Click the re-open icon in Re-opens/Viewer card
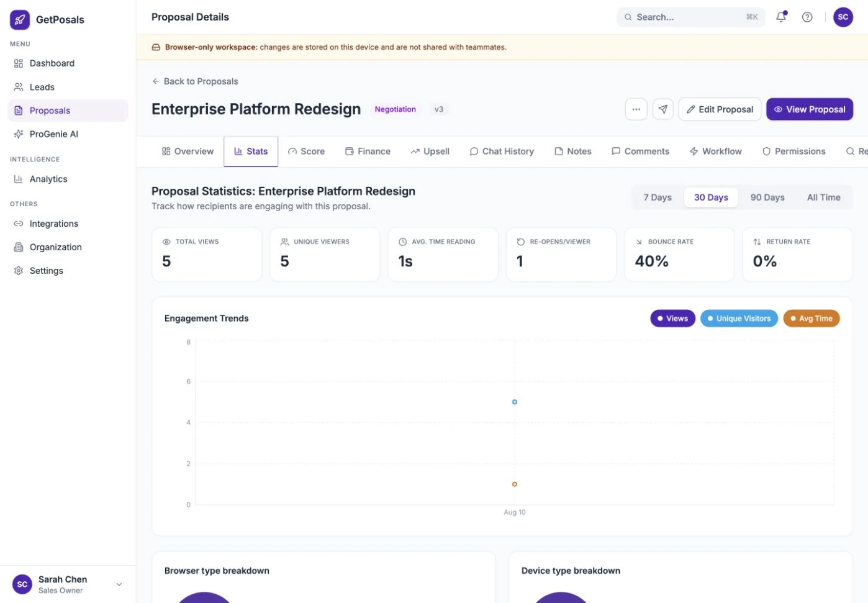868x603 pixels. tap(521, 242)
